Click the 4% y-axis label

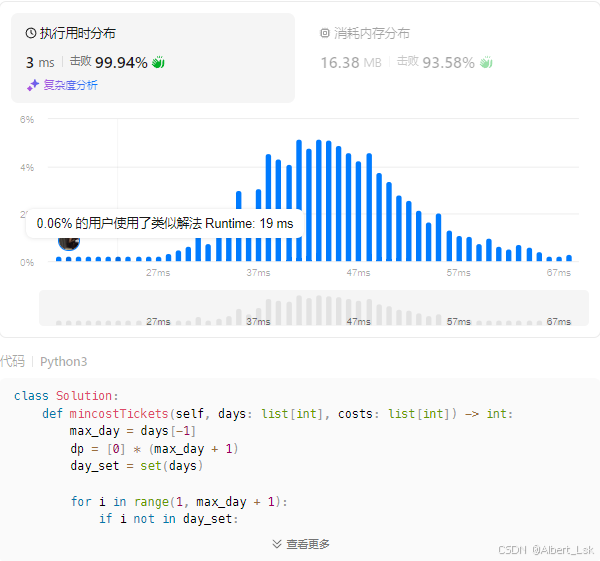coord(27,167)
